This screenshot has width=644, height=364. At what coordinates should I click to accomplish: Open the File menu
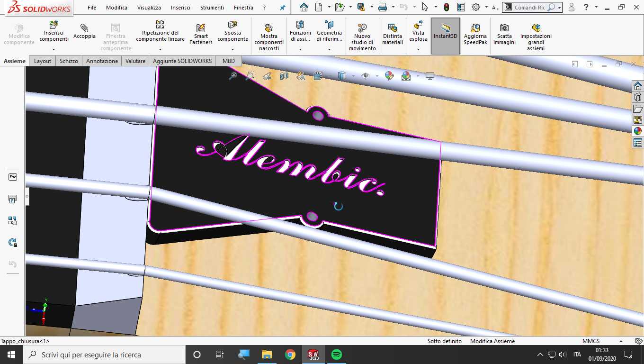[92, 8]
